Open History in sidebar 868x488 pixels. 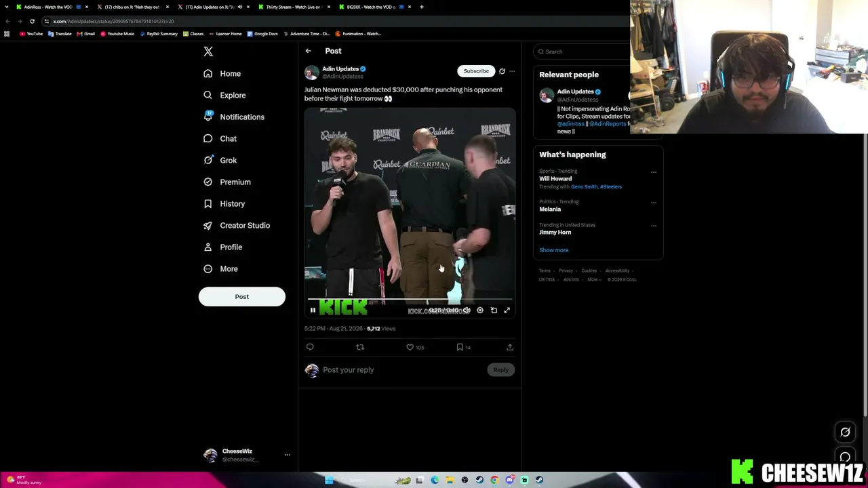pos(224,203)
